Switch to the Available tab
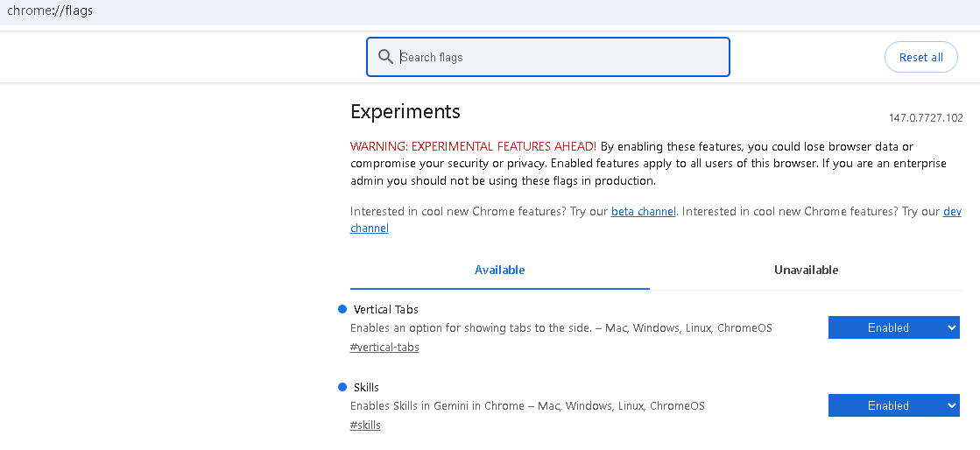980x450 pixels. pos(499,270)
